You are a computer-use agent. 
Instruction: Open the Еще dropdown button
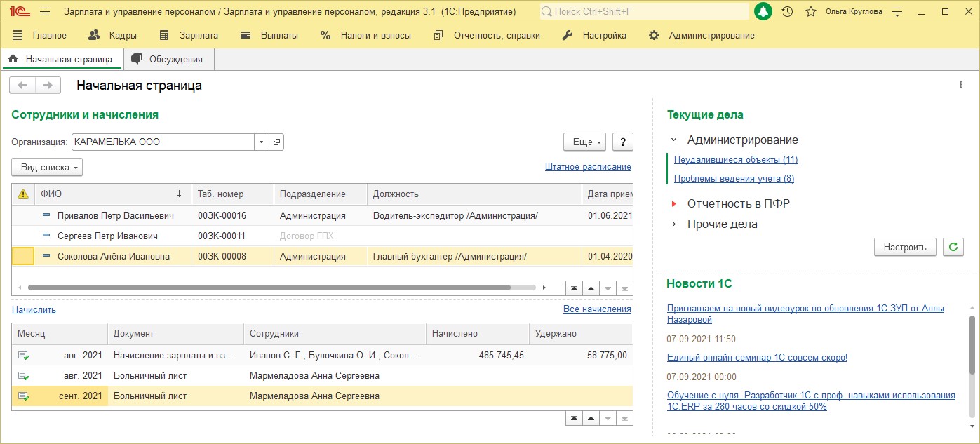click(x=585, y=142)
